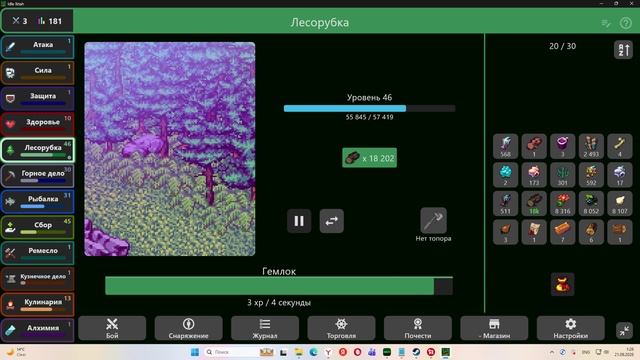Click the hemlock forest picture
Screen dimensions: 640x360
170,149
